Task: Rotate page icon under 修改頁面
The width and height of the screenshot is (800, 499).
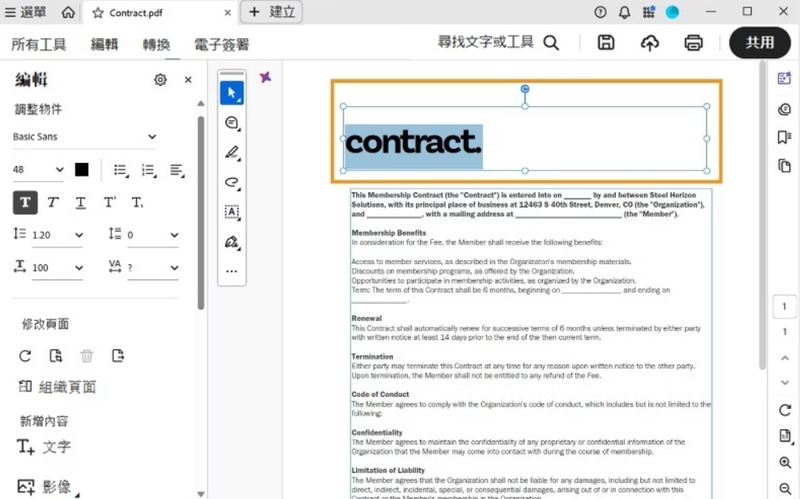Action: tap(25, 356)
